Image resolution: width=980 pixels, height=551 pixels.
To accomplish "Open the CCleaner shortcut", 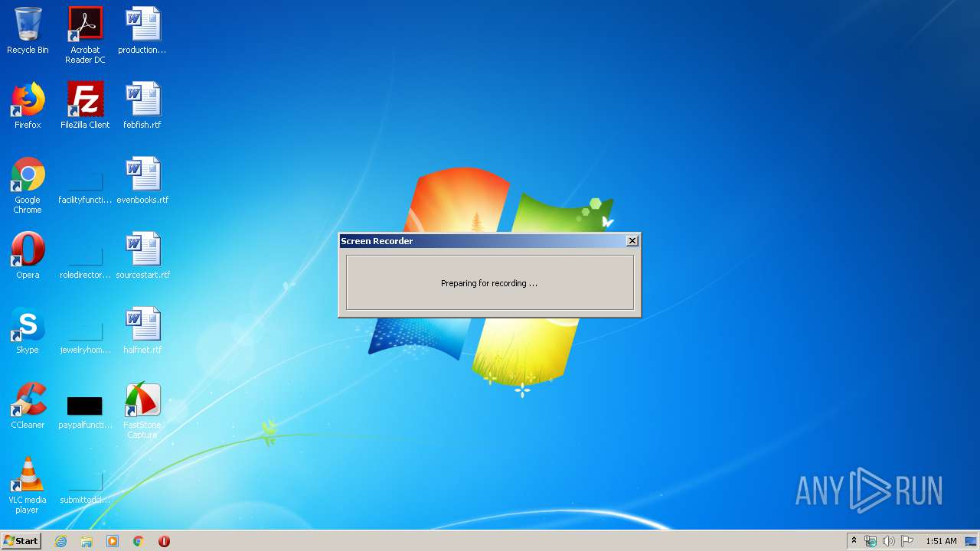I will click(x=28, y=406).
